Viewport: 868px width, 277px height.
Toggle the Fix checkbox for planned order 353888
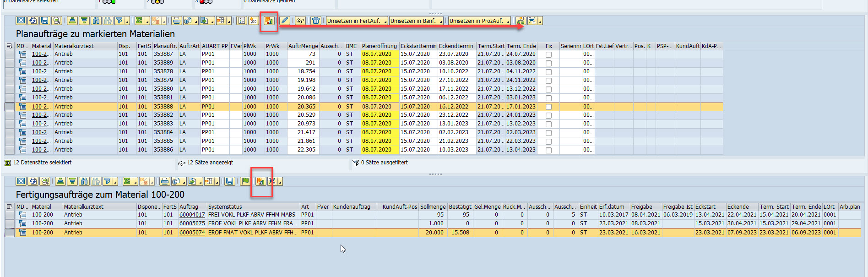pyautogui.click(x=548, y=107)
